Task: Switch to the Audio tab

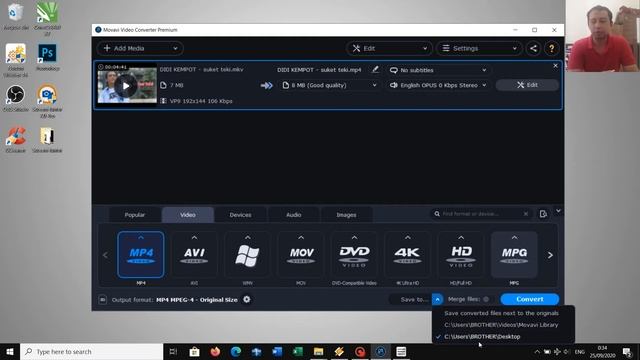Action: (293, 215)
